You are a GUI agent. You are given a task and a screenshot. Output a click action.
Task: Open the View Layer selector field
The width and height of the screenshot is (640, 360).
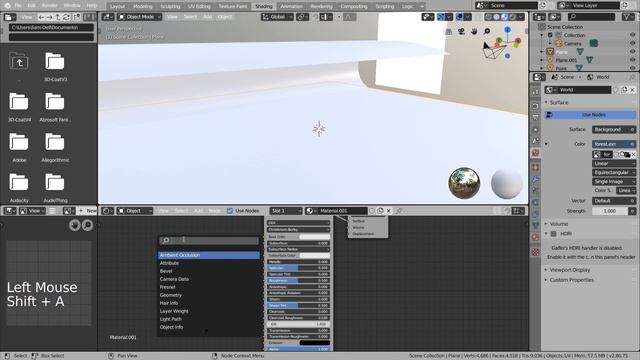(x=594, y=5)
